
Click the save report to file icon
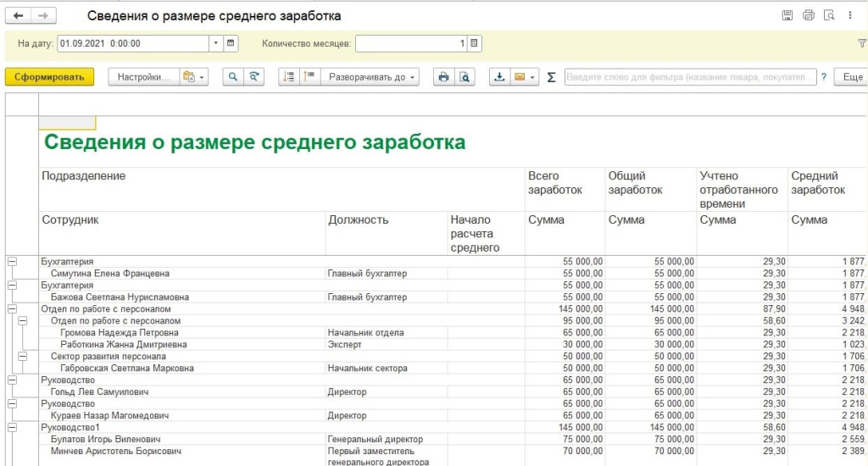(499, 77)
